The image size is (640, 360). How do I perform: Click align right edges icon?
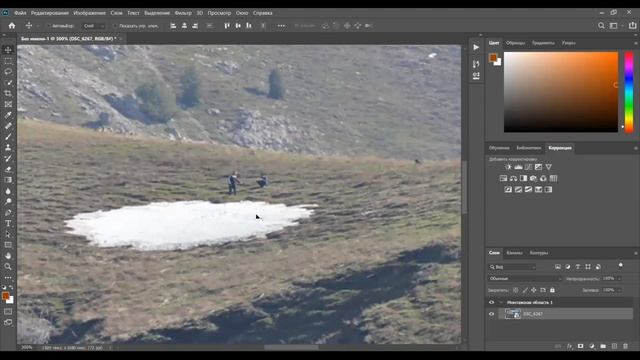click(195, 26)
